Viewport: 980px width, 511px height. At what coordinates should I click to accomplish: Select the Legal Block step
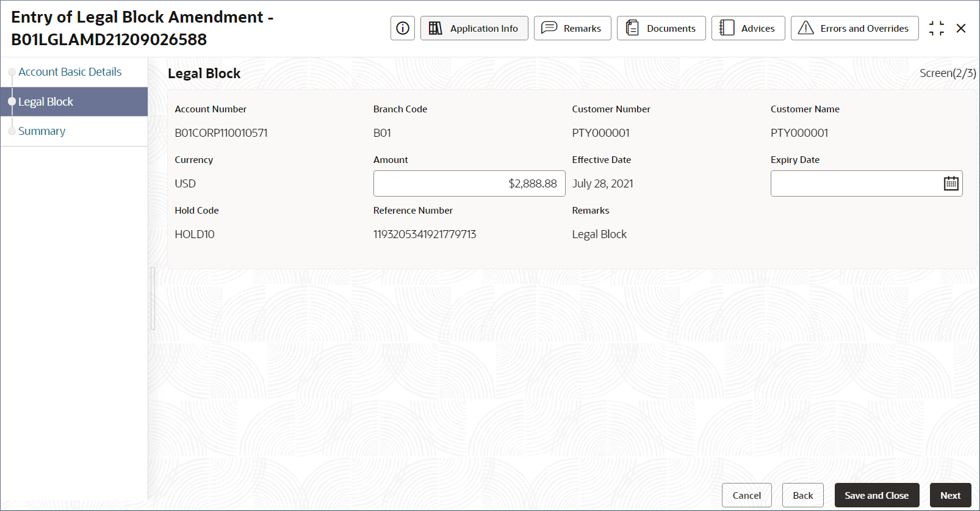click(x=74, y=102)
